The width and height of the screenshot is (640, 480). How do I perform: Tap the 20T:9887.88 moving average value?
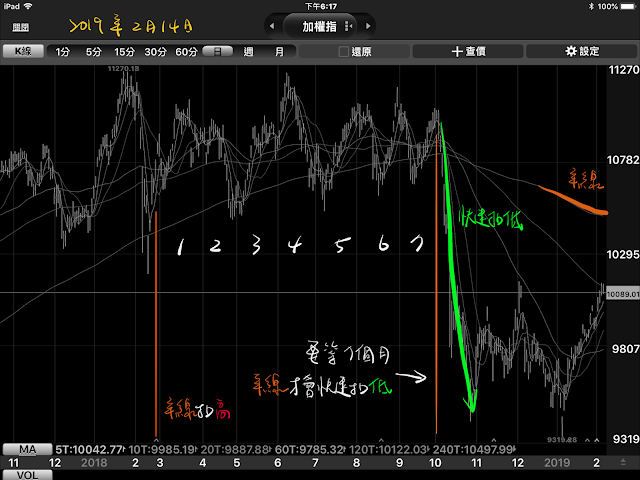point(234,450)
